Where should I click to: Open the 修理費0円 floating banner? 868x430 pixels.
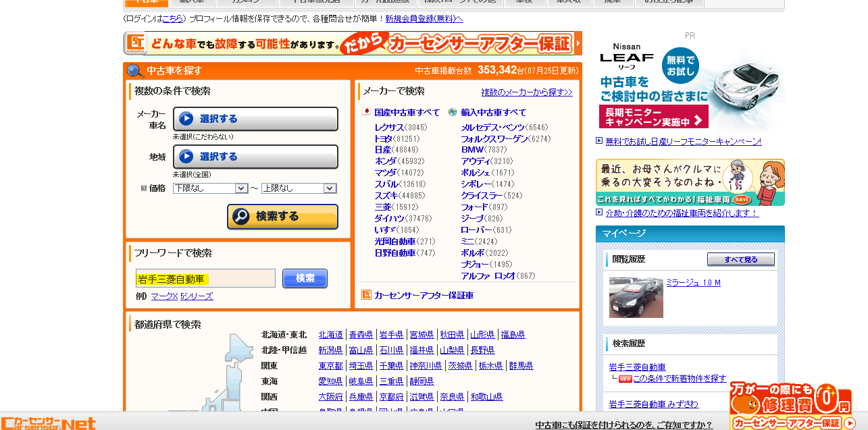[x=790, y=406]
